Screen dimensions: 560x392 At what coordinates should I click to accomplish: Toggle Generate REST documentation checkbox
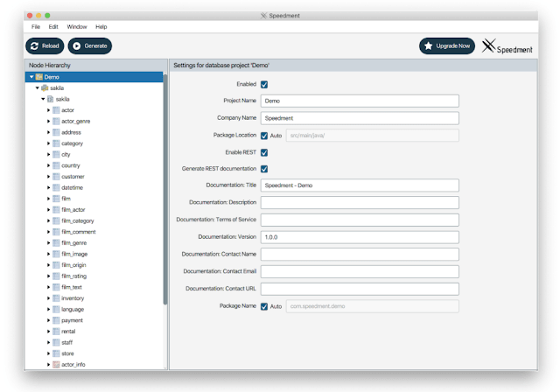(264, 169)
